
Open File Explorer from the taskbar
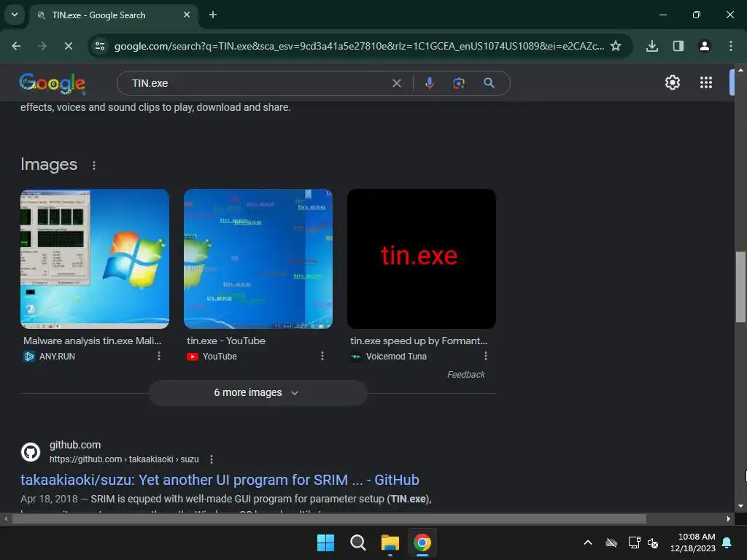click(390, 542)
